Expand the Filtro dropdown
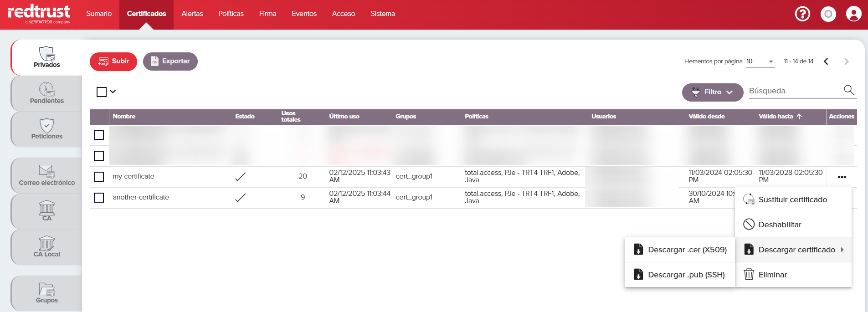868x312 pixels. (712, 92)
